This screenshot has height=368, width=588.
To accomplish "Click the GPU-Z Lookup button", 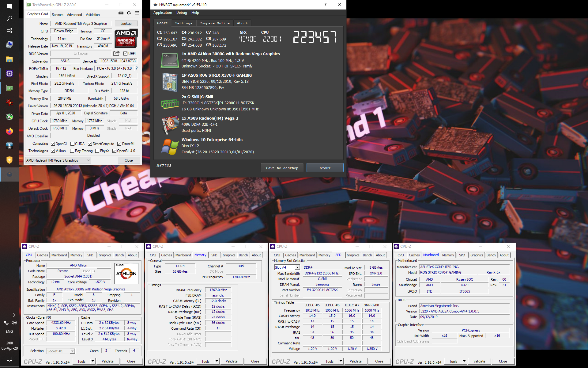I will coord(126,24).
